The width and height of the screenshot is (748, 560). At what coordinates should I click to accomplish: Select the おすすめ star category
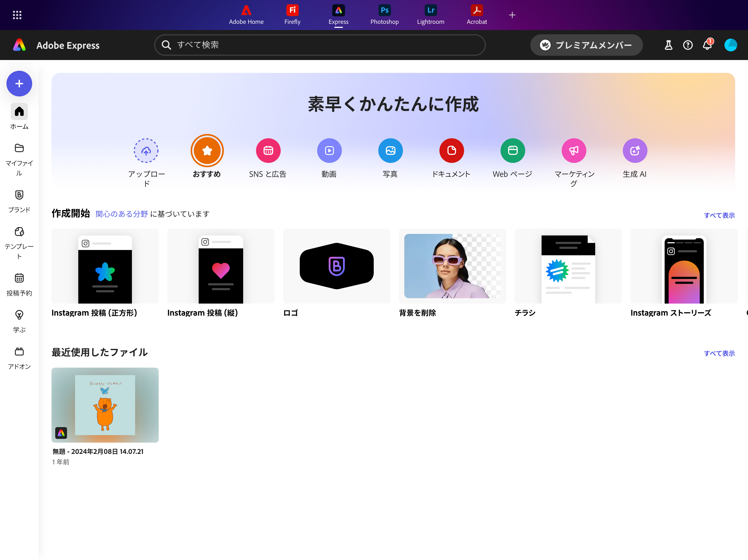pyautogui.click(x=207, y=150)
